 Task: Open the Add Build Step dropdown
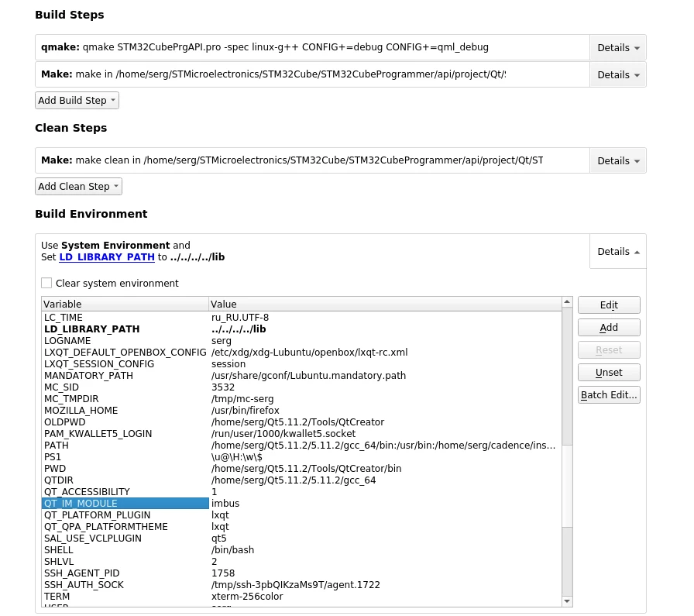[77, 100]
